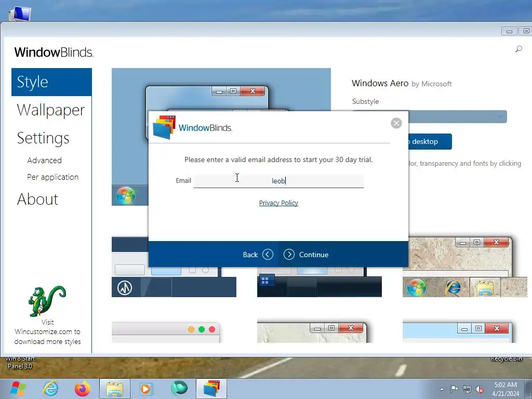
Task: Minimize the WindowBlinds main window
Action: (509, 31)
